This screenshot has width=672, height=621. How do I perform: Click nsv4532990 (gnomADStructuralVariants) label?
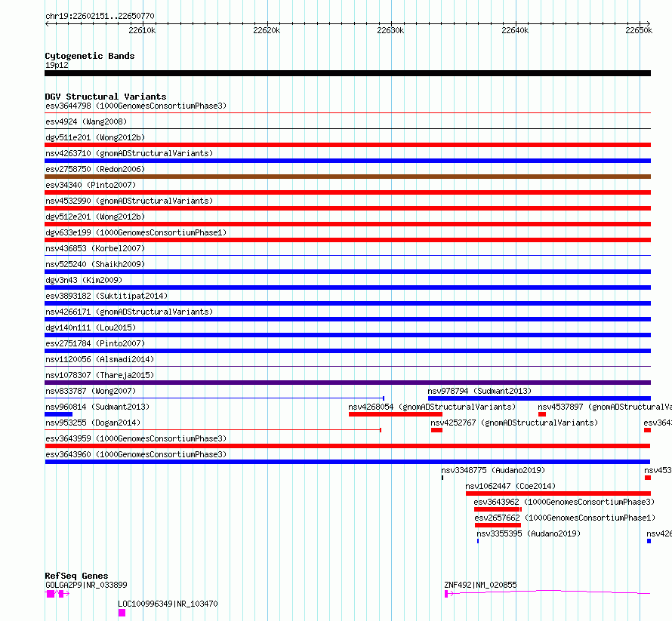129,201
